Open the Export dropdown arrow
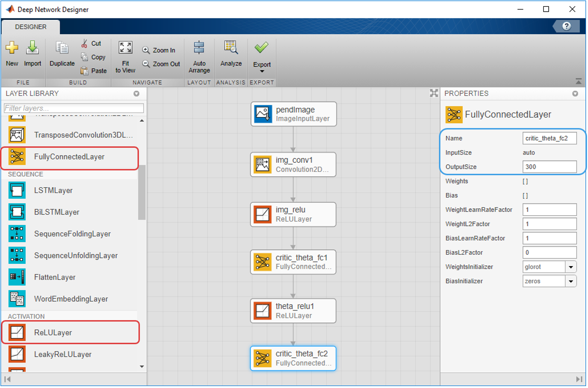This screenshot has height=388, width=588. [262, 72]
